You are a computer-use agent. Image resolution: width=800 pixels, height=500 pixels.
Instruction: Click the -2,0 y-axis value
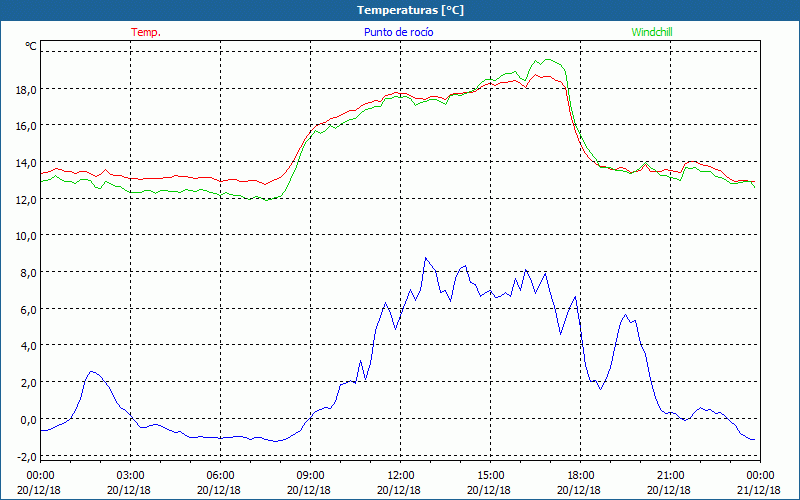[27, 456]
